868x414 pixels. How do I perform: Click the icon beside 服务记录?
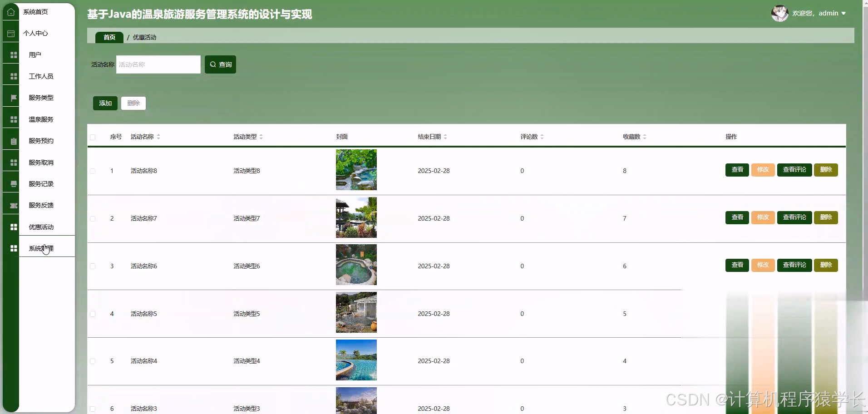14,184
